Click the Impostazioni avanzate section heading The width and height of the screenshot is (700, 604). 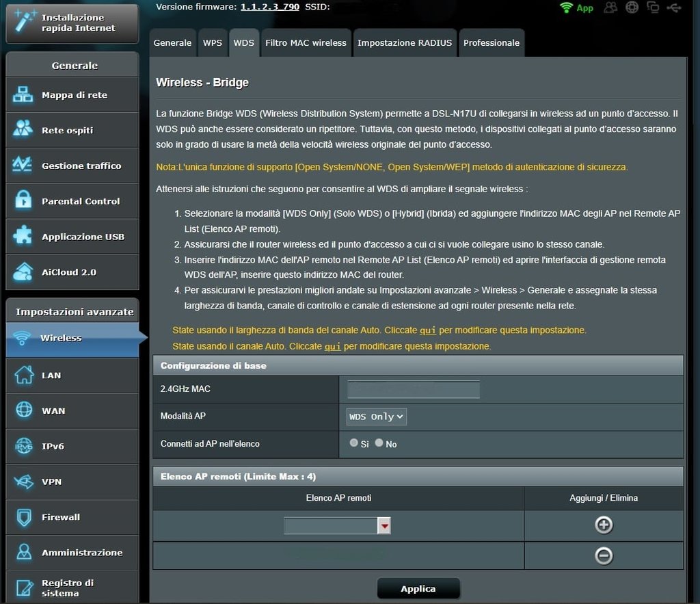click(75, 311)
